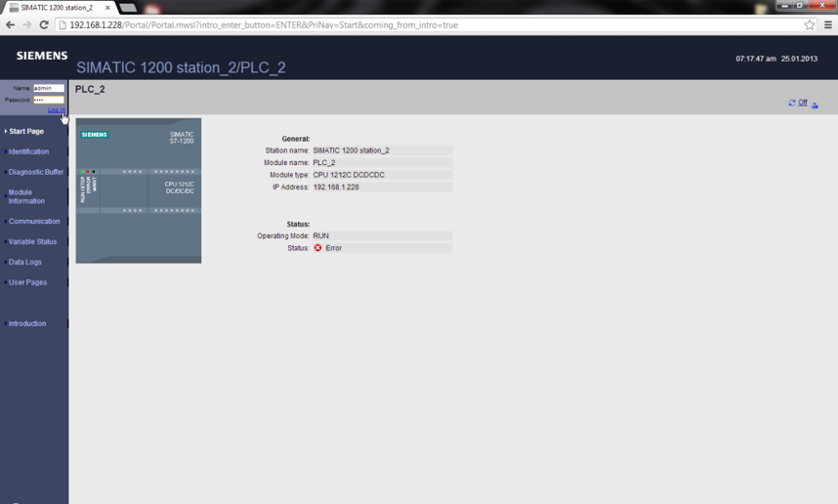Open the Data Logs page

(24, 262)
